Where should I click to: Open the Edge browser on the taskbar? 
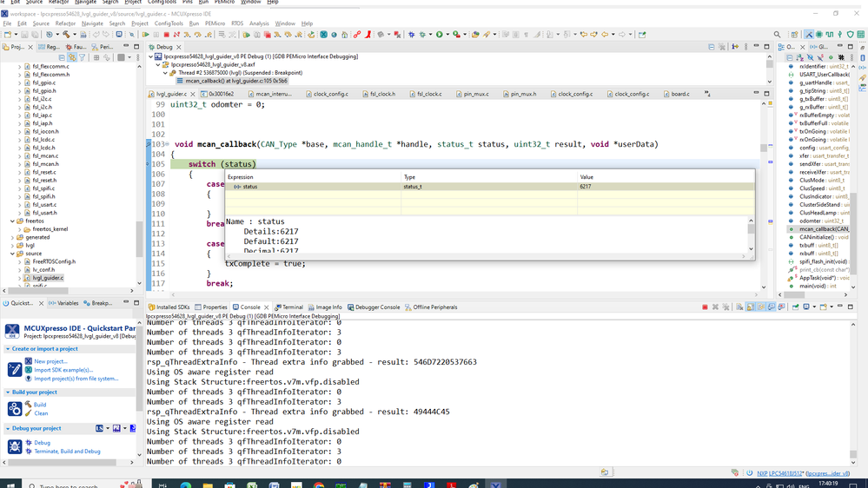pos(185,485)
